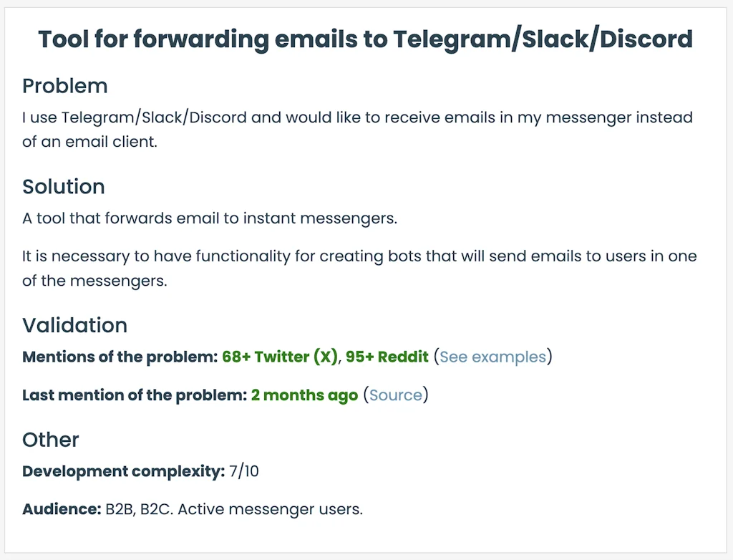Click the green '2 months ago' text
Image resolution: width=733 pixels, height=560 pixels.
point(304,395)
